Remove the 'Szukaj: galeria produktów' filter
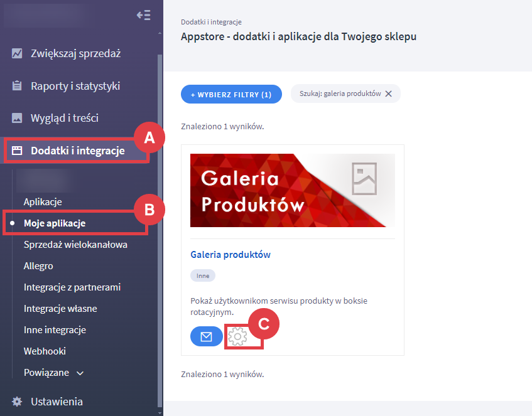Image resolution: width=532 pixels, height=416 pixels. pos(388,93)
